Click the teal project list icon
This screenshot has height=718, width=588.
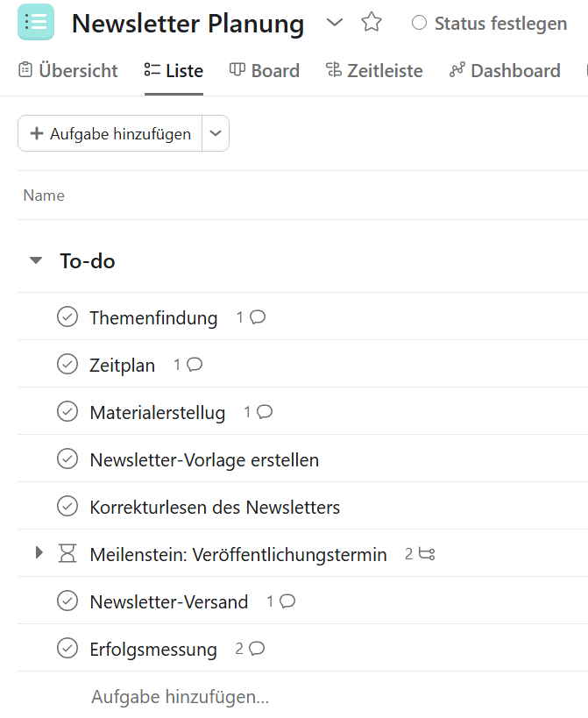pos(36,22)
